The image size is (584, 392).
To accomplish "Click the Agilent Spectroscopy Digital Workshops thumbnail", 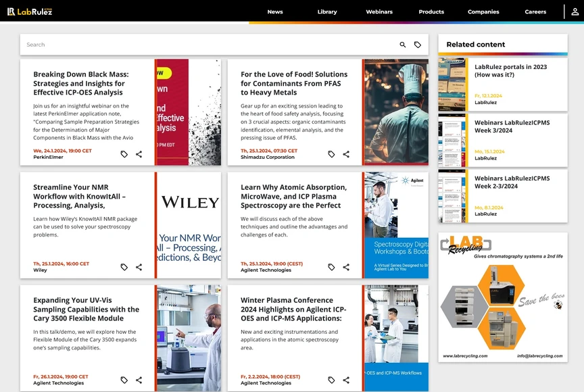I will (x=396, y=225).
